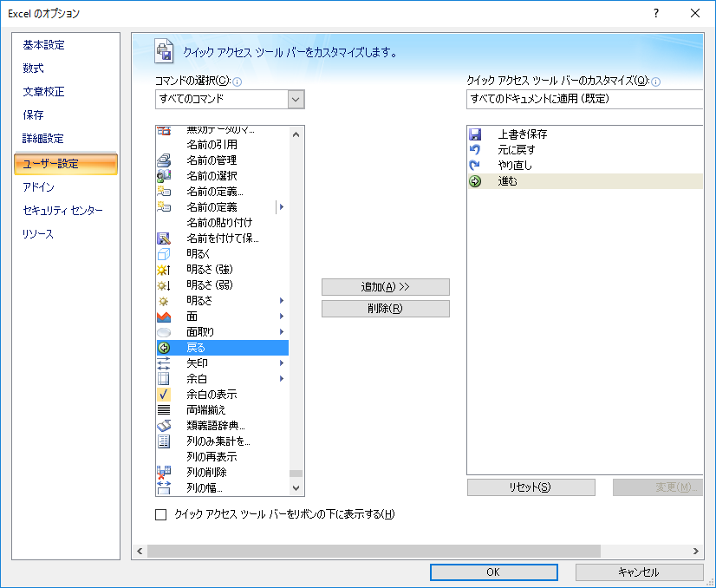Click the 面 chart icon

[x=164, y=317]
